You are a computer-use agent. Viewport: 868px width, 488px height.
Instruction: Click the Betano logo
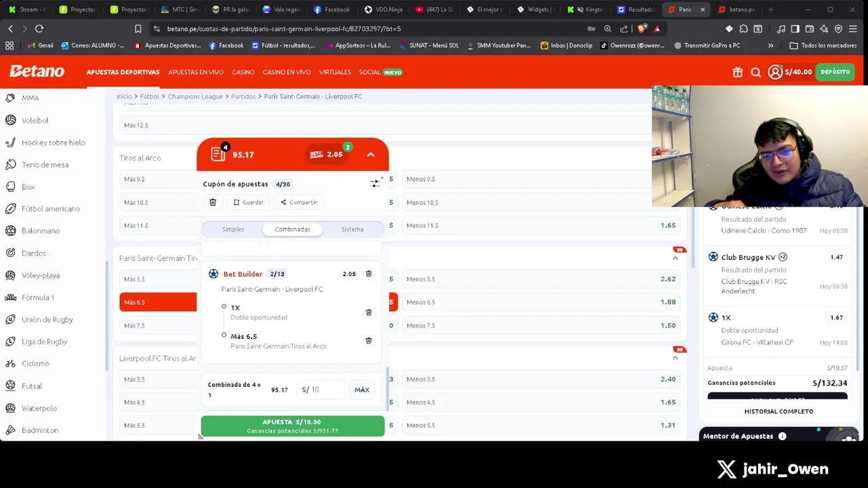(x=37, y=71)
